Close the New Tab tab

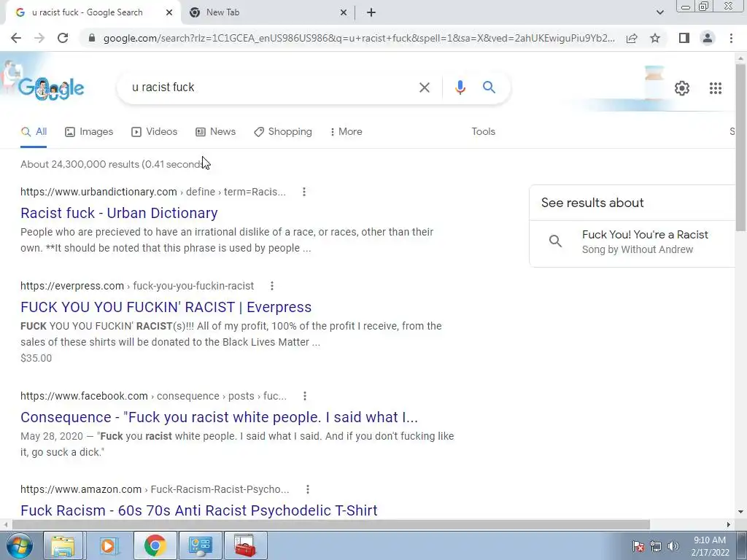[343, 12]
